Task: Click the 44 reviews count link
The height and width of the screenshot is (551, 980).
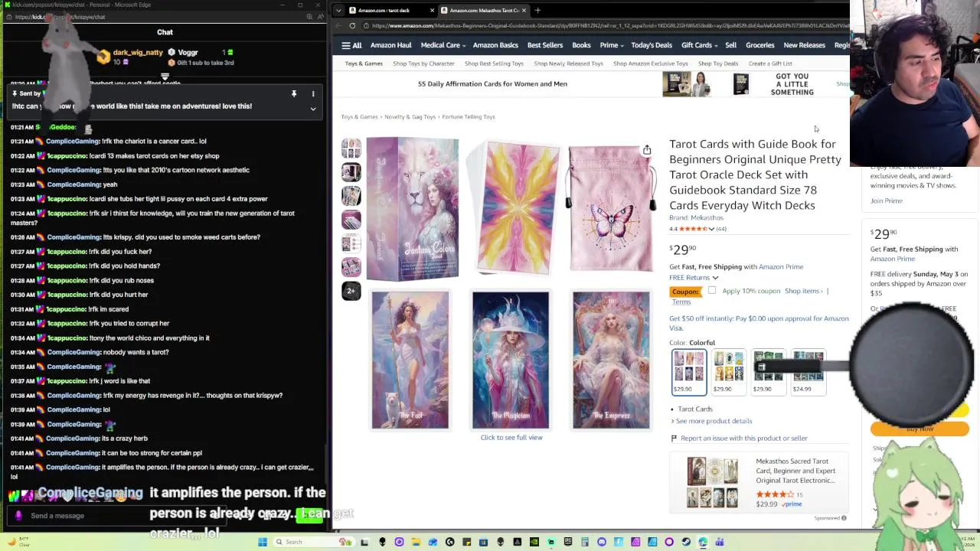Action: pos(721,229)
